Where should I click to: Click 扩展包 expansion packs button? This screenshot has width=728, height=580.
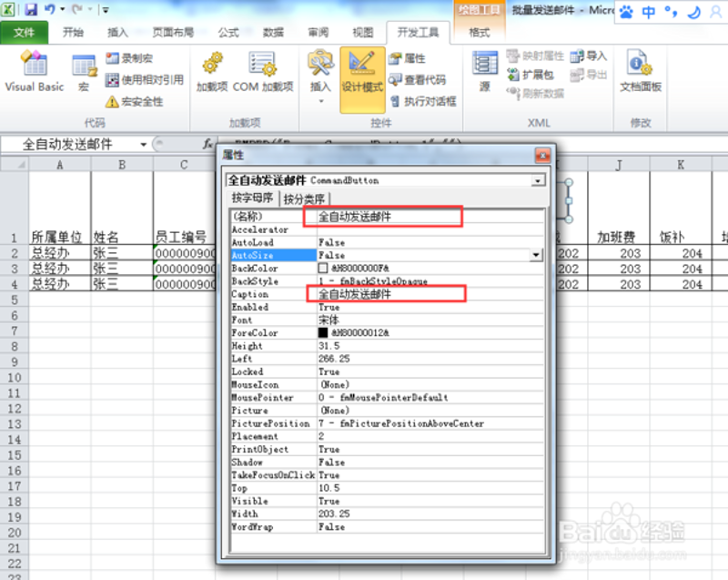pyautogui.click(x=531, y=75)
